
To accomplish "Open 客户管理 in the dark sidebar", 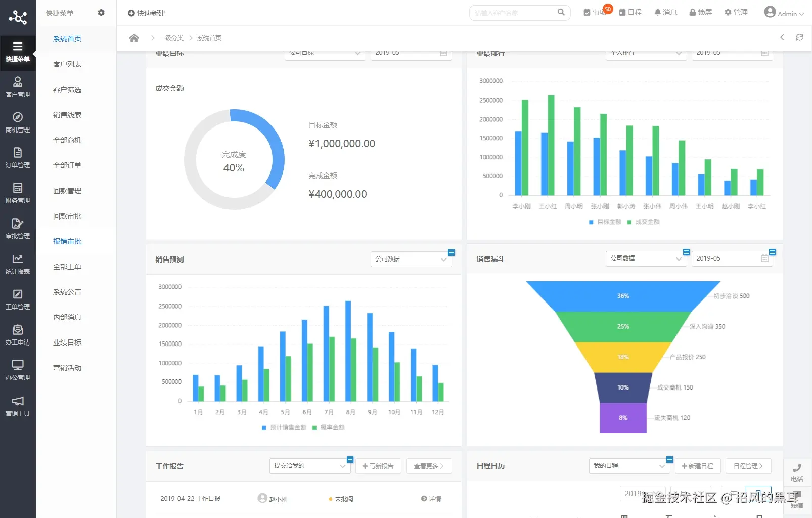I will click(18, 87).
